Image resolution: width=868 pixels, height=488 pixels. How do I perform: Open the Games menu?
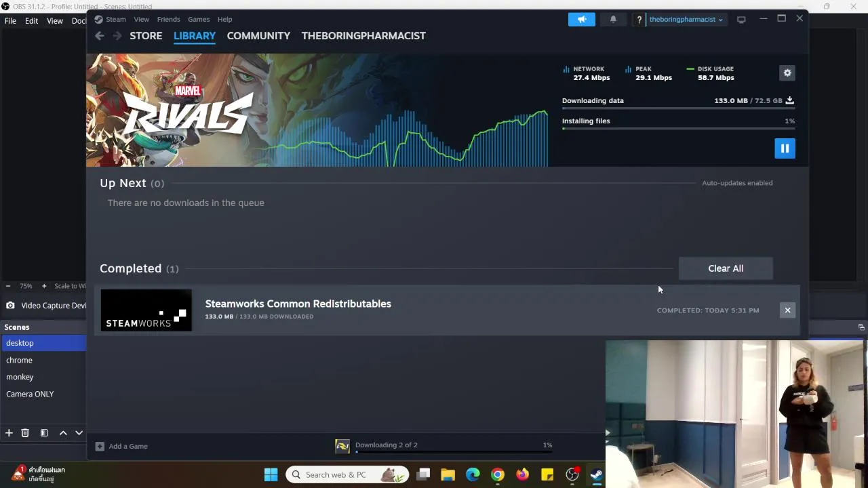pyautogui.click(x=199, y=19)
